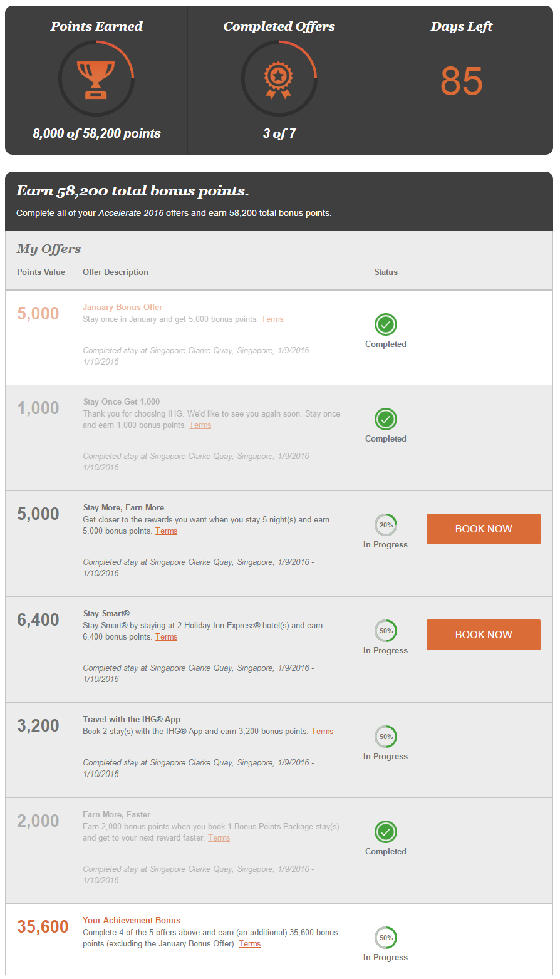Click the 50% progress circle for IHG App offer

click(386, 737)
